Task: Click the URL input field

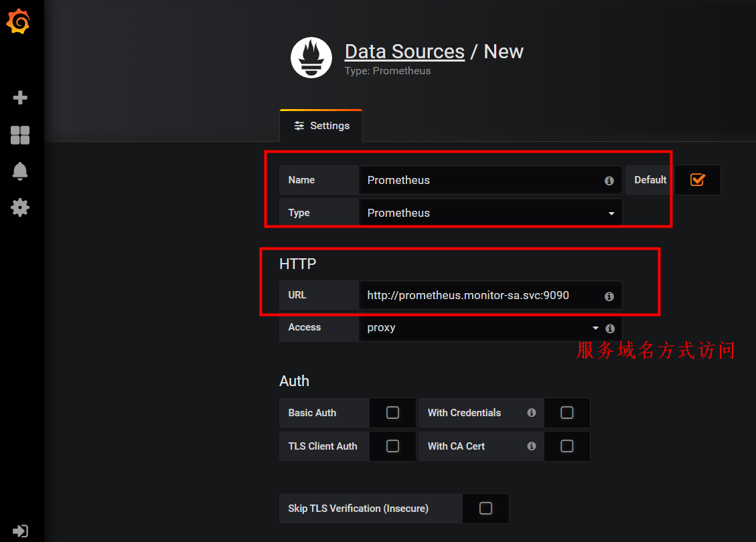Action: click(490, 295)
